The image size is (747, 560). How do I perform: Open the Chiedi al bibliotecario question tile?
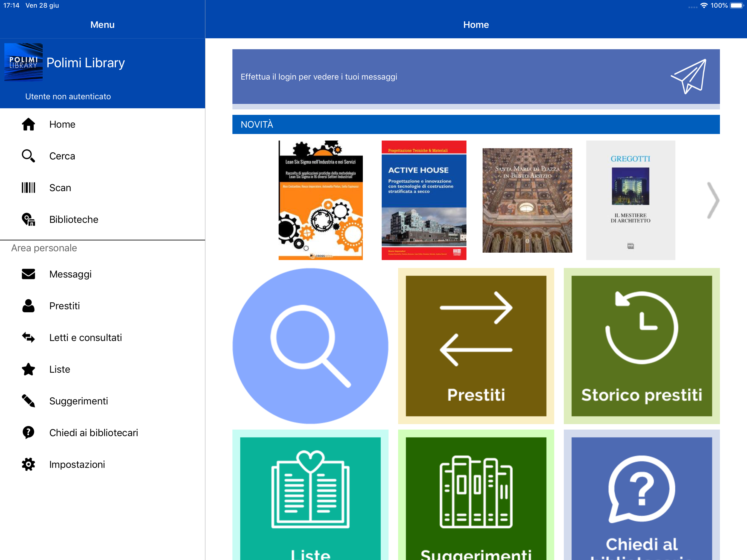641,497
